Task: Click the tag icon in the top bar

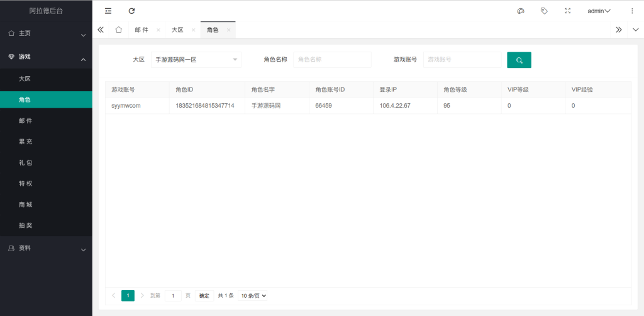Action: point(544,11)
